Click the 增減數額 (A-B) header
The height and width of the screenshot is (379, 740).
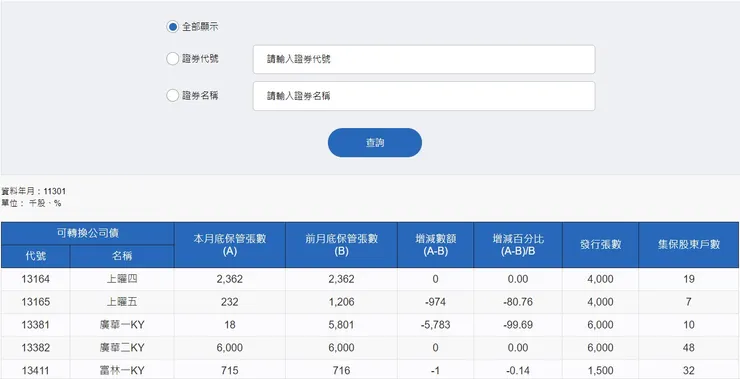point(435,245)
